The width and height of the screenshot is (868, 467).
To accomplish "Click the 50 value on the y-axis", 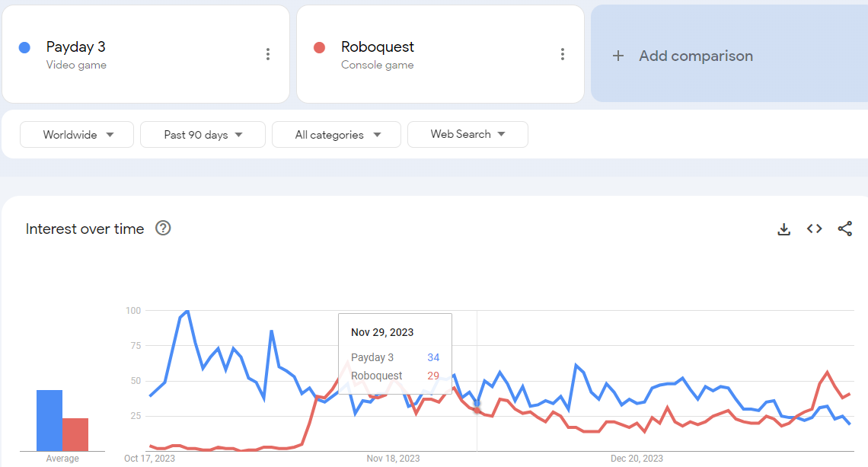I will [136, 381].
